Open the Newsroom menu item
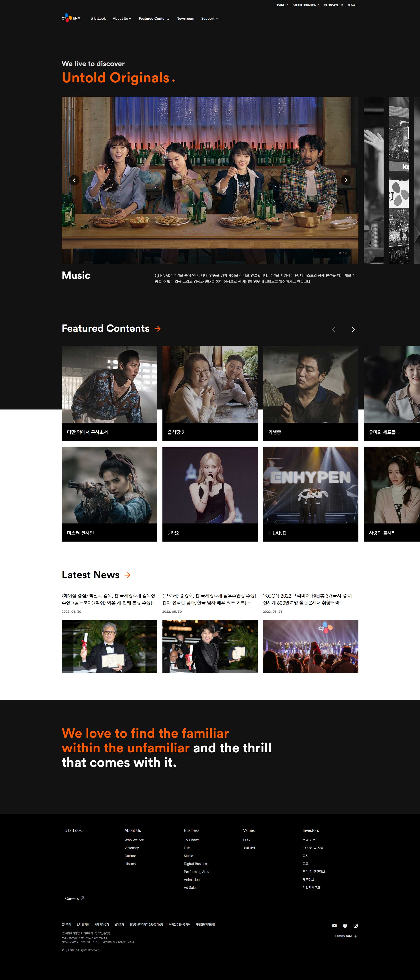The height and width of the screenshot is (980, 420). pos(185,18)
